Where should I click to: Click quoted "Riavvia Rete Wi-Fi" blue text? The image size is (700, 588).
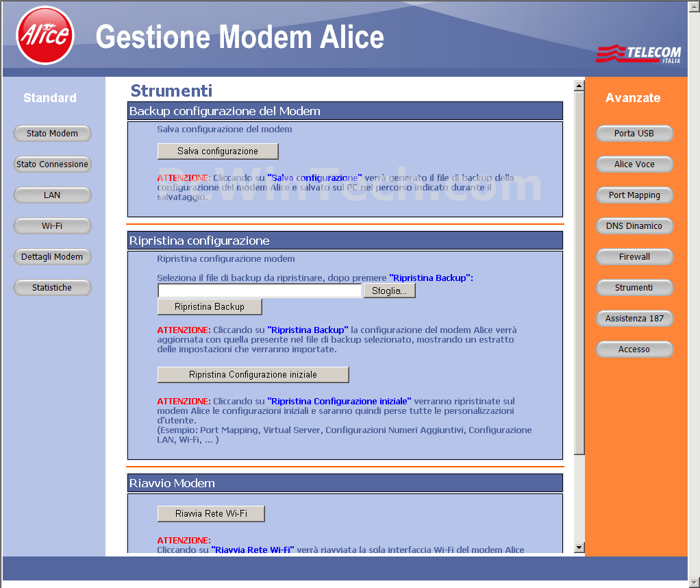(x=253, y=550)
